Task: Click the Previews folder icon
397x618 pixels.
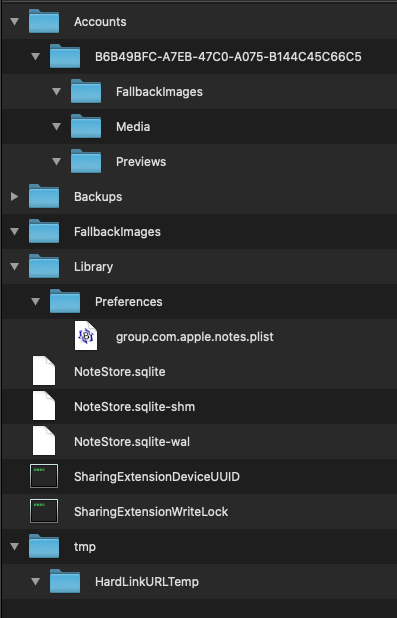Action: pos(86,162)
